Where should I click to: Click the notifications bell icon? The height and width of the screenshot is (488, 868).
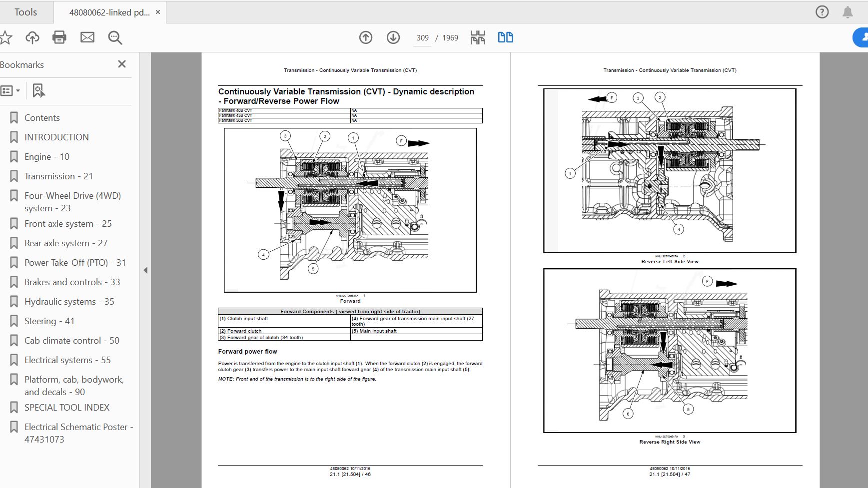(x=848, y=12)
